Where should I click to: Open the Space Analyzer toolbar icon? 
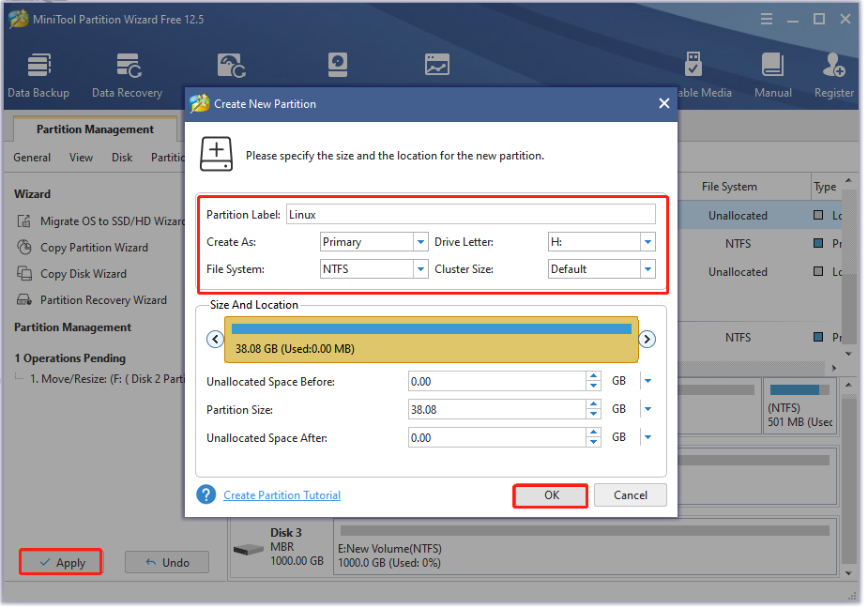(x=437, y=66)
